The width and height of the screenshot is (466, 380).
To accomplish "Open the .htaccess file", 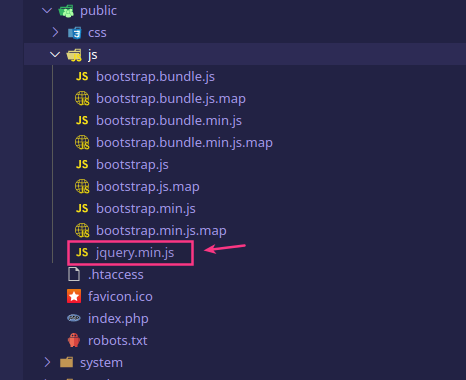I will pos(116,275).
